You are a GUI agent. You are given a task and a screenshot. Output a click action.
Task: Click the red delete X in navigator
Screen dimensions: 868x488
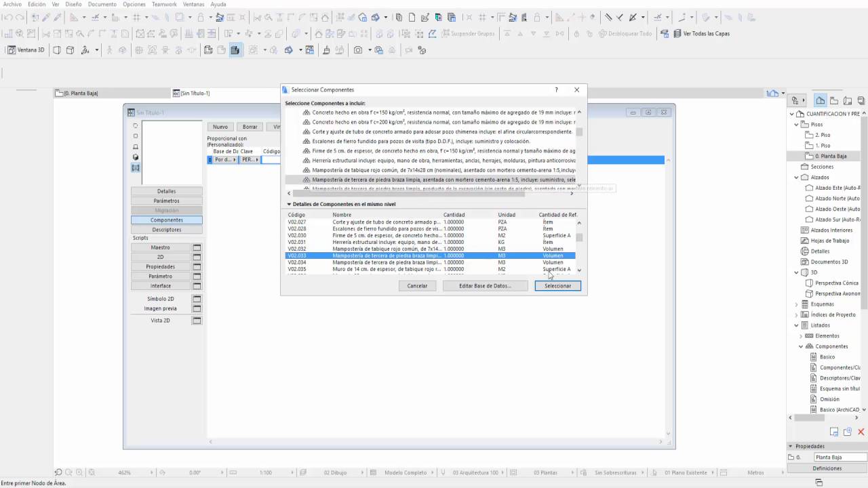(861, 432)
